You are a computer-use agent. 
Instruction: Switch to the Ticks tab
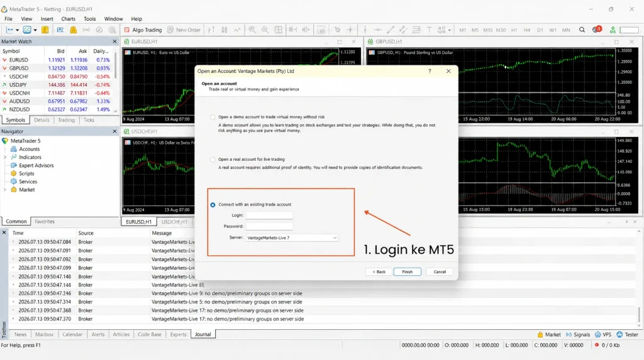coord(89,120)
